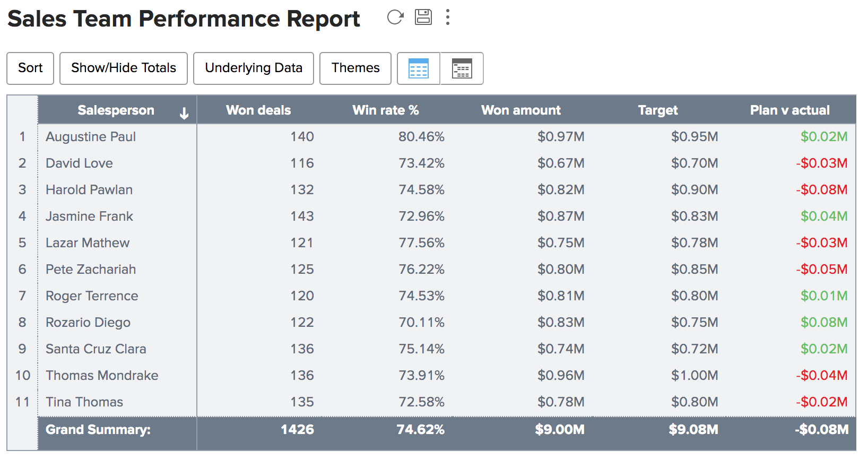
Task: Click the Target column header
Action: (658, 110)
